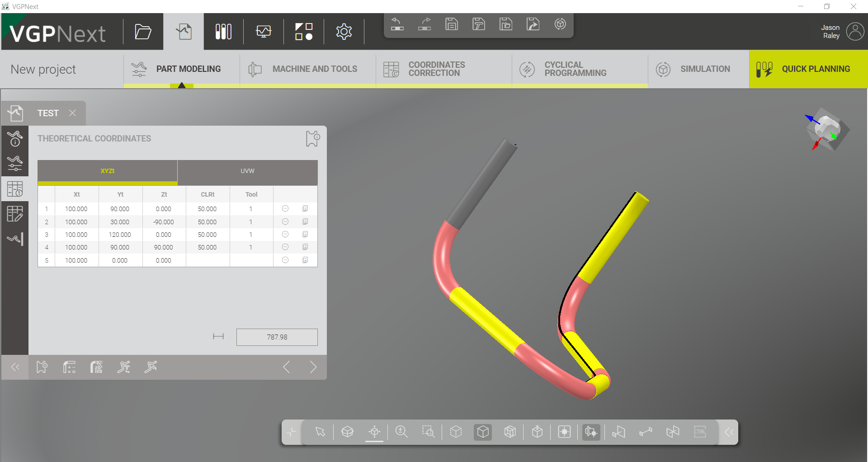Open the MACHINE AND TOOLS section
This screenshot has width=868, height=462.
click(307, 69)
